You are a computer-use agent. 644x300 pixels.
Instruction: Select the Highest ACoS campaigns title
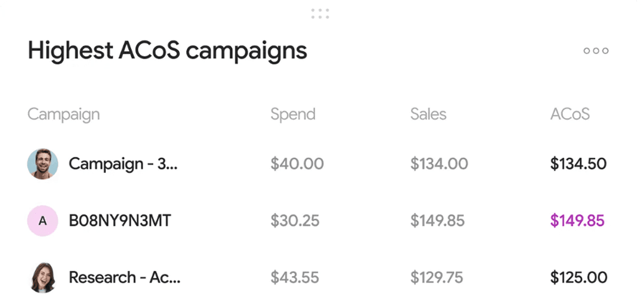(x=167, y=51)
